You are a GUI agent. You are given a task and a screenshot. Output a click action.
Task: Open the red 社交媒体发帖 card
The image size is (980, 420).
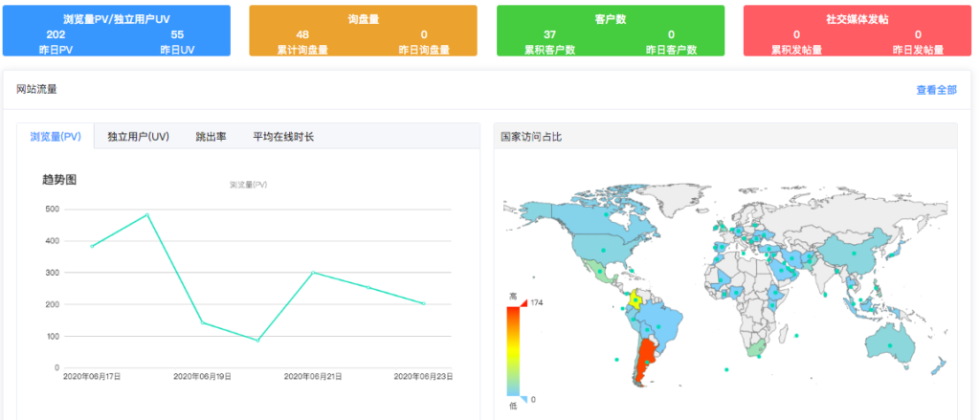[857, 31]
